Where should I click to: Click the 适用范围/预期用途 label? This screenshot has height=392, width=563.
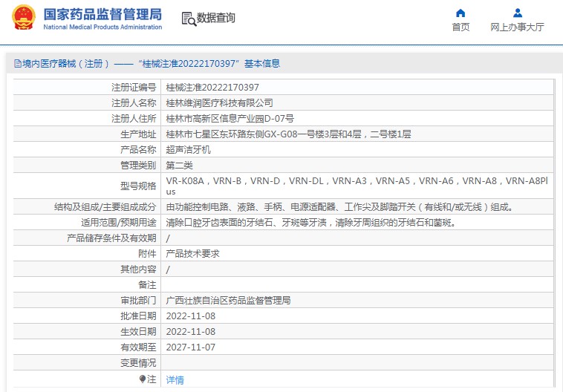point(119,223)
